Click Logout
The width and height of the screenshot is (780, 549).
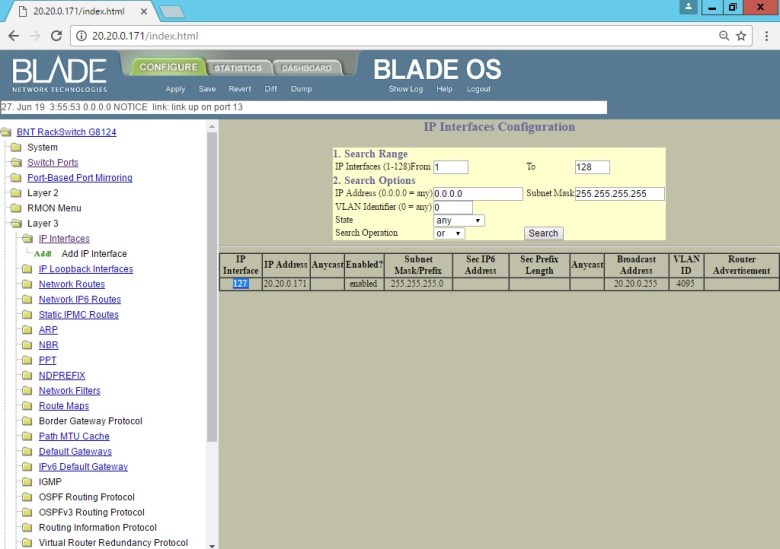479,89
